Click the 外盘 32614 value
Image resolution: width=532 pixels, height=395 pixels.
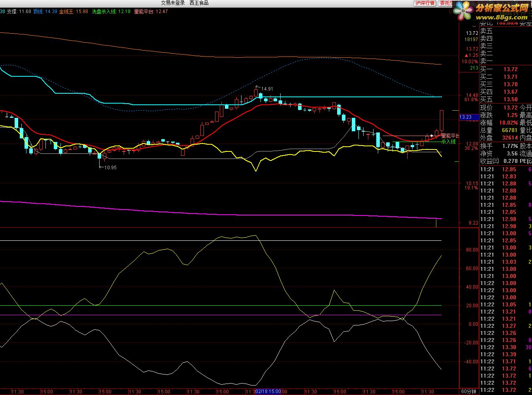(x=509, y=138)
